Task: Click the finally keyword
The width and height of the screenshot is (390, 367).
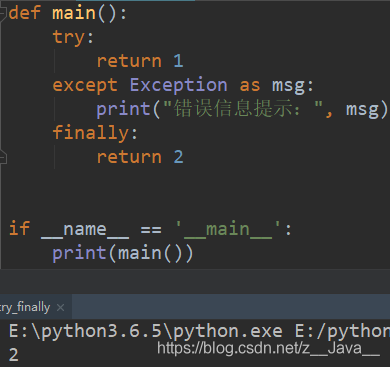Action: (x=91, y=133)
